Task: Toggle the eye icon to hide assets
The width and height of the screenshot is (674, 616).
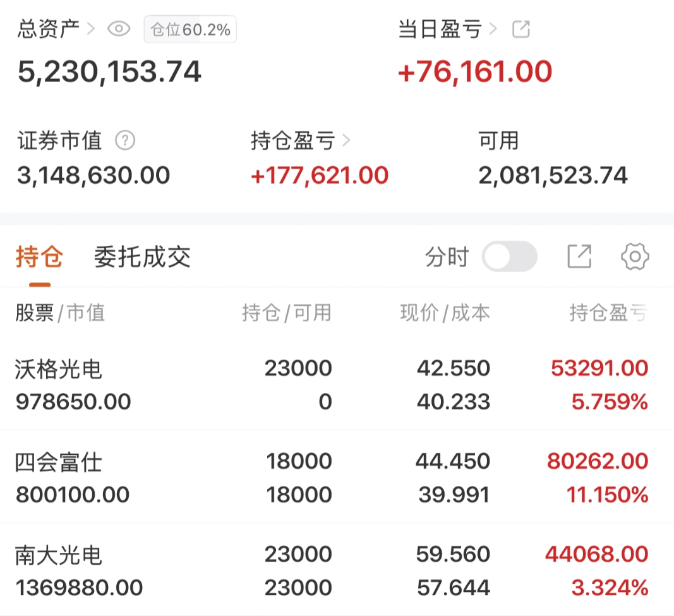Action: click(x=119, y=29)
